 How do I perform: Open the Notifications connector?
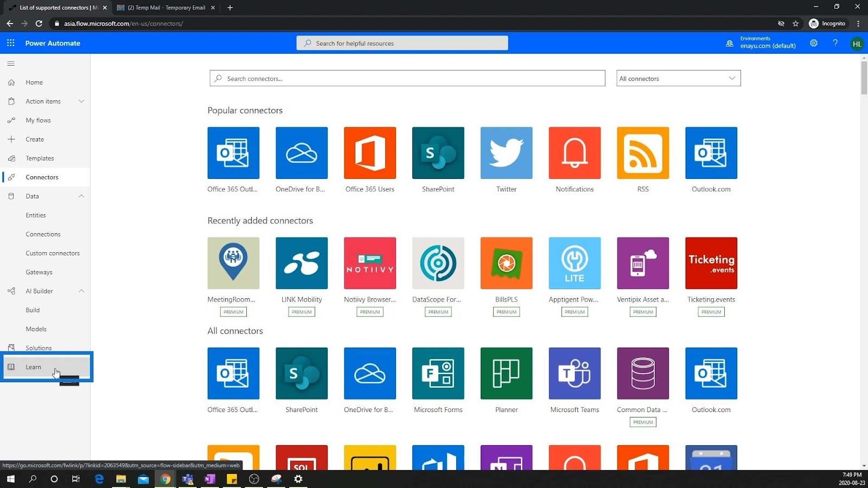pos(575,153)
